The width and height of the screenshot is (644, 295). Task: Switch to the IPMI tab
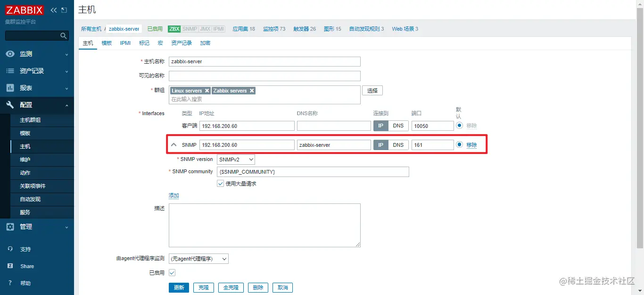pos(125,43)
